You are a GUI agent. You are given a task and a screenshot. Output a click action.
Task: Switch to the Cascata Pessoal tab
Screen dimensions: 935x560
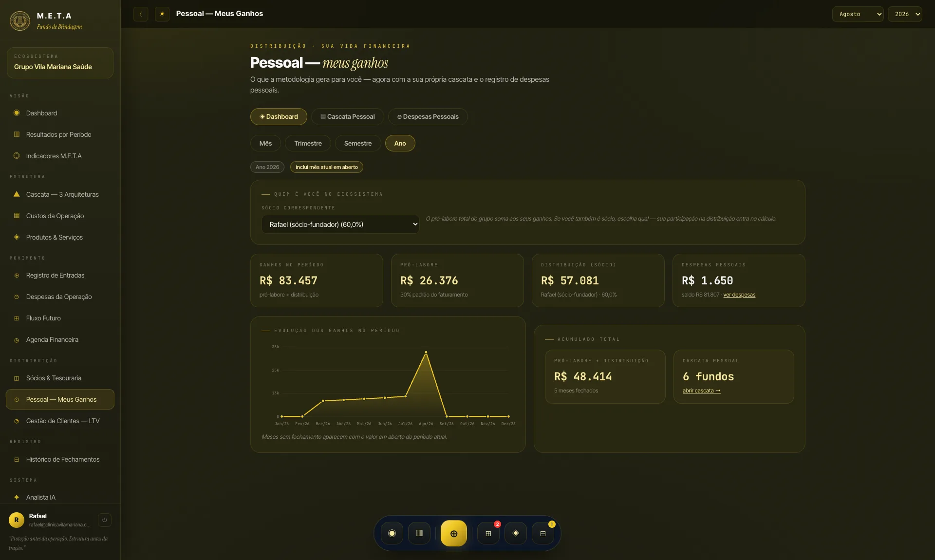tap(348, 117)
